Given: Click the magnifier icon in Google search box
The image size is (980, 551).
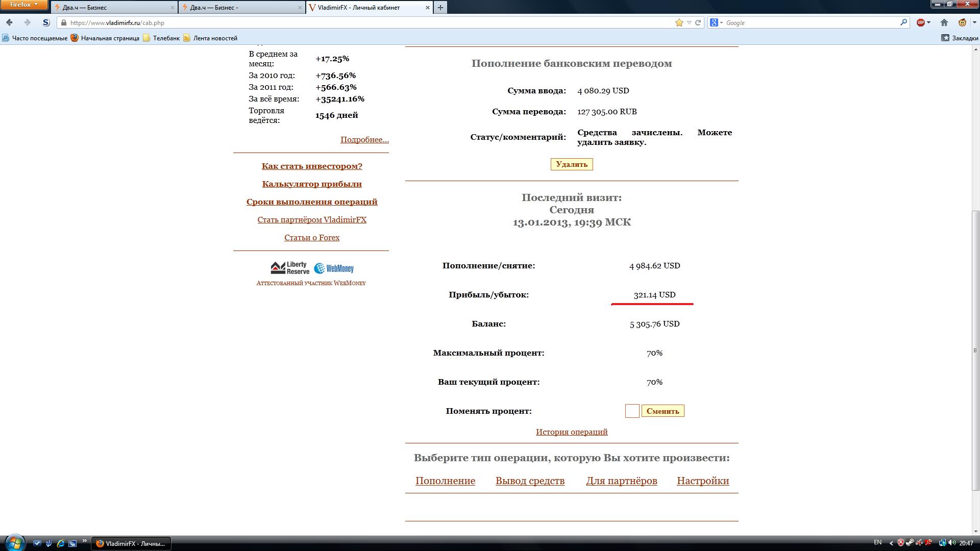Looking at the screenshot, I should pos(903,22).
